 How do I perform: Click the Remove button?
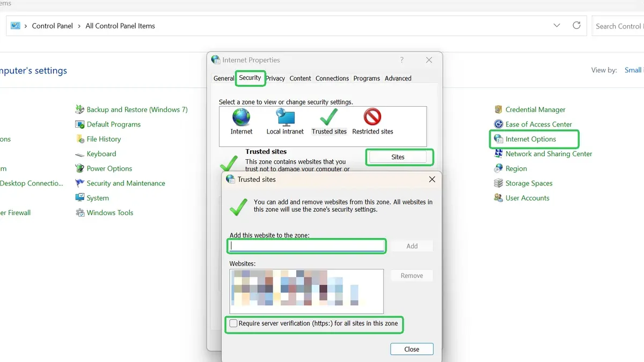click(412, 276)
